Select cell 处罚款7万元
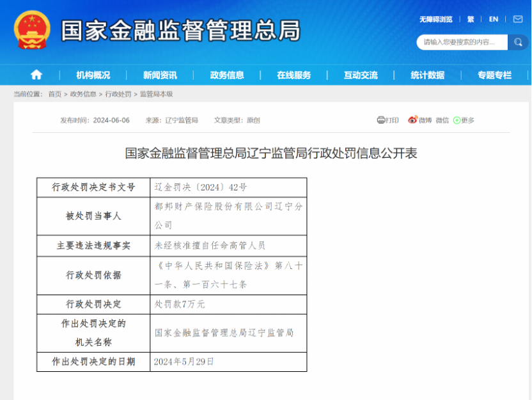Screen dimensions: 532x400 [x=228, y=304]
